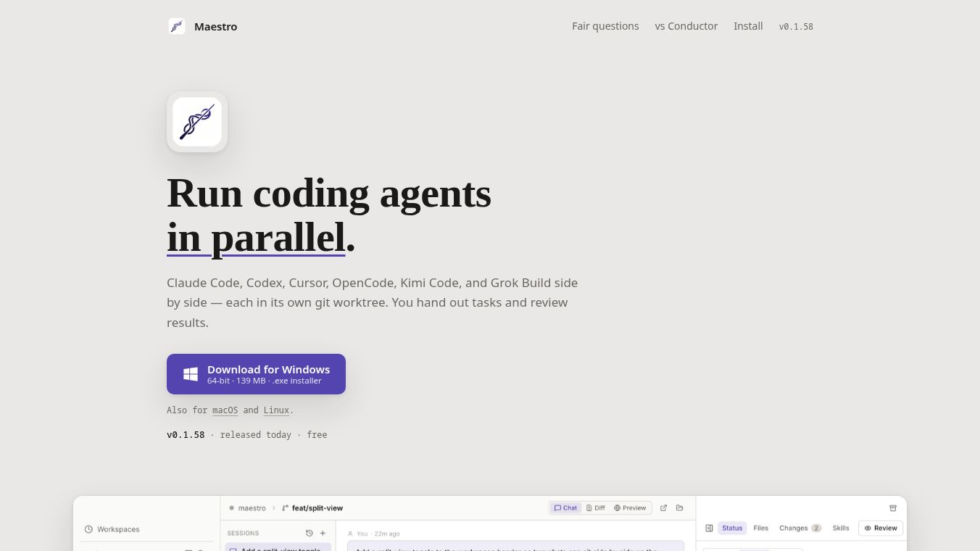Select the Skills tab
This screenshot has width=980, height=551.
pyautogui.click(x=841, y=529)
